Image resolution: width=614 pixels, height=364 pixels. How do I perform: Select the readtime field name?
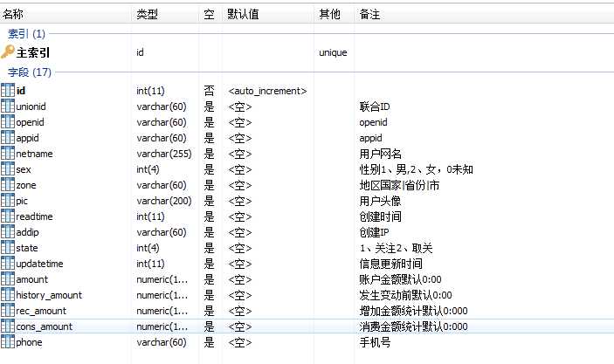[x=34, y=216]
